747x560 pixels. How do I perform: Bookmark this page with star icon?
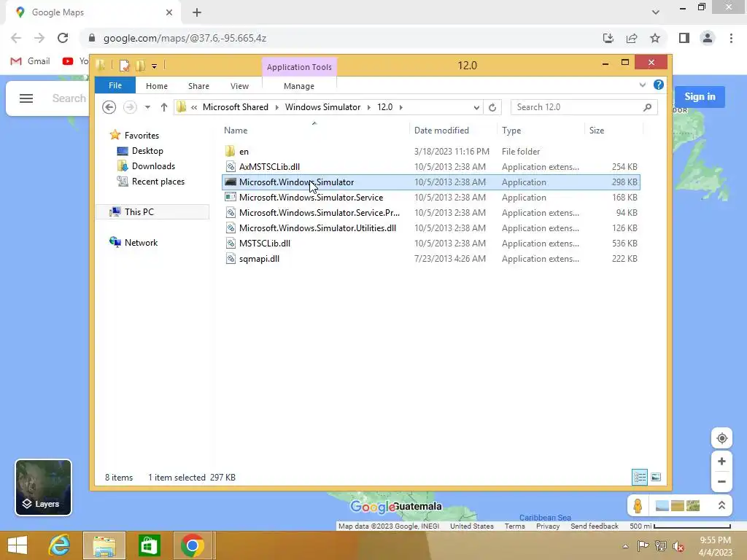(x=655, y=38)
